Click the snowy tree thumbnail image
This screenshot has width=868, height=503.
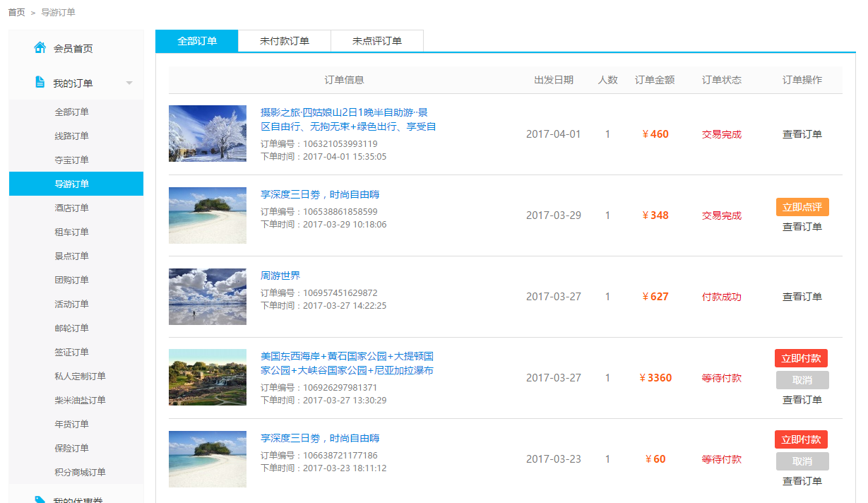pyautogui.click(x=208, y=134)
